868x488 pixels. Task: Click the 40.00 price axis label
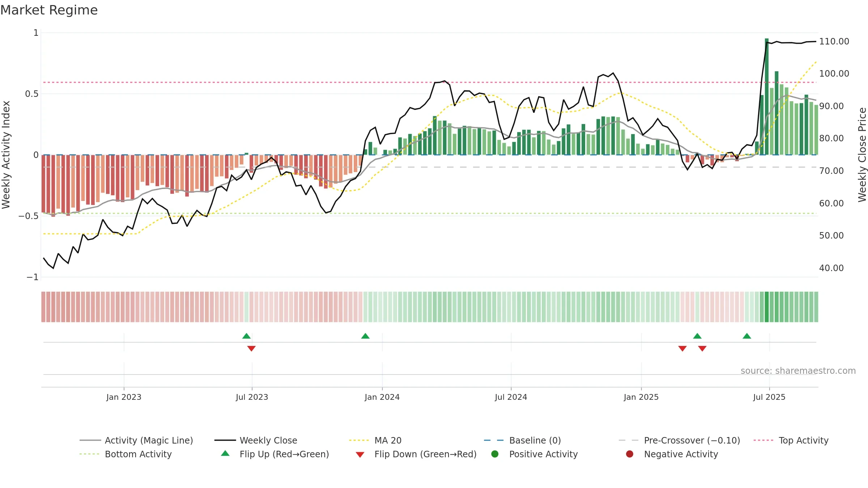(x=831, y=268)
